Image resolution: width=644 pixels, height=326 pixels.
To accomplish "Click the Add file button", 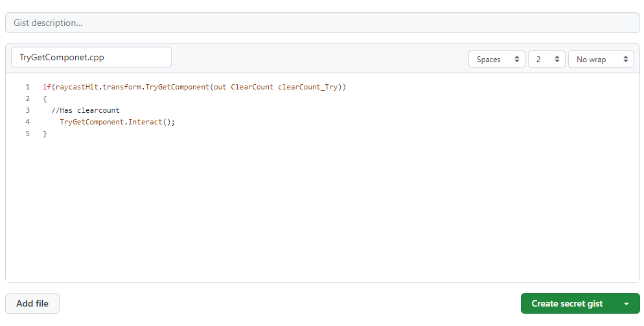I will pos(32,303).
